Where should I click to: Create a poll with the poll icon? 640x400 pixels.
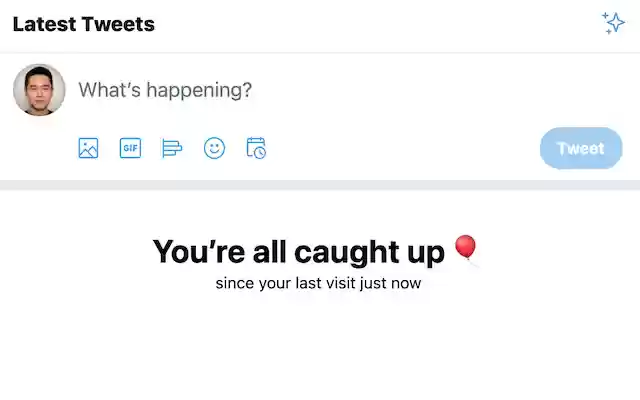172,148
